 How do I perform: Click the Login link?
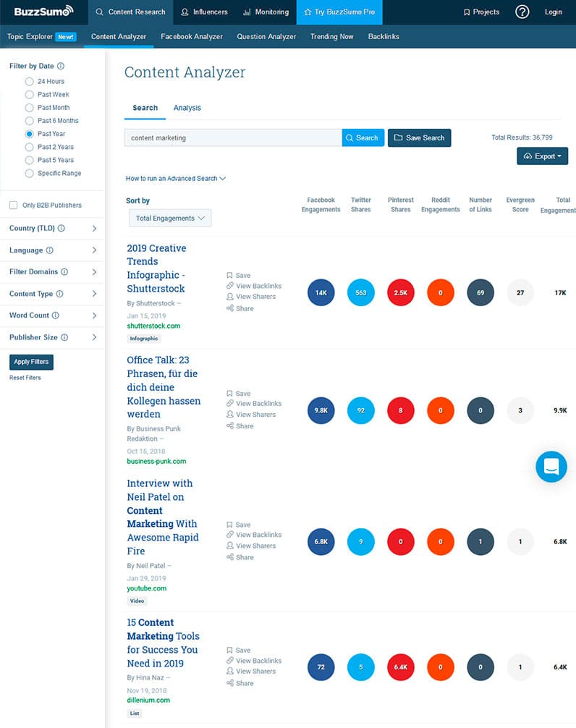554,12
